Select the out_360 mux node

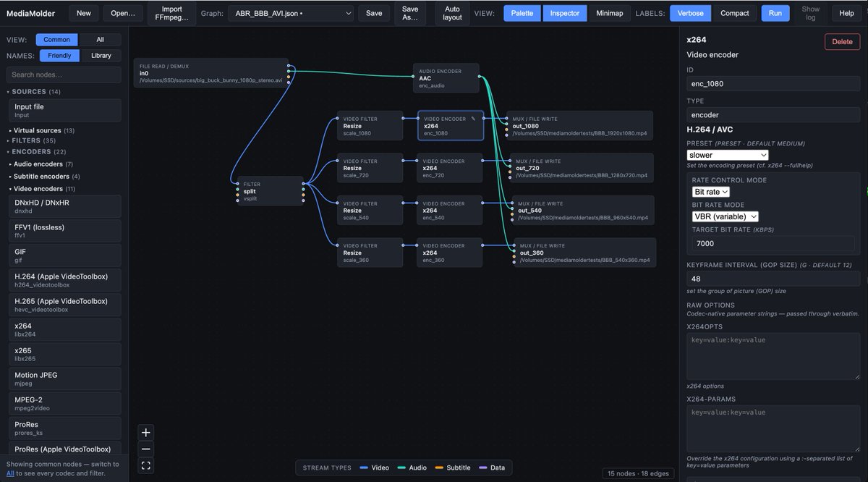[x=584, y=253]
